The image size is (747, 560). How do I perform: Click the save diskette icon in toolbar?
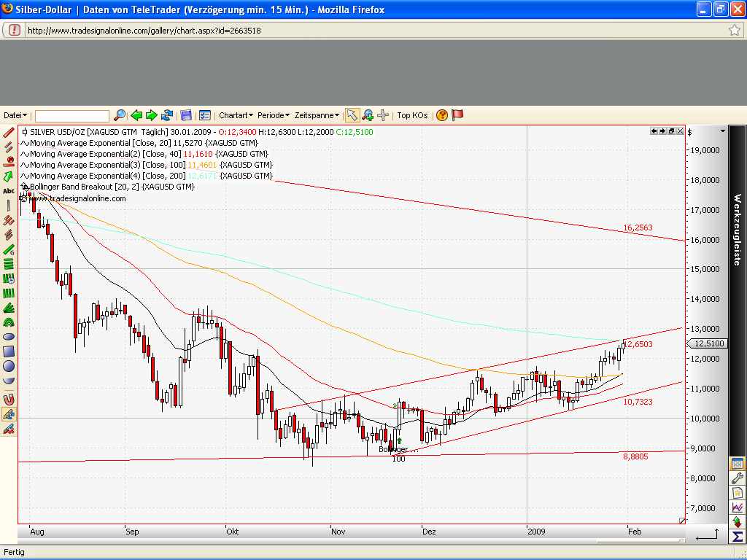pyautogui.click(x=186, y=115)
